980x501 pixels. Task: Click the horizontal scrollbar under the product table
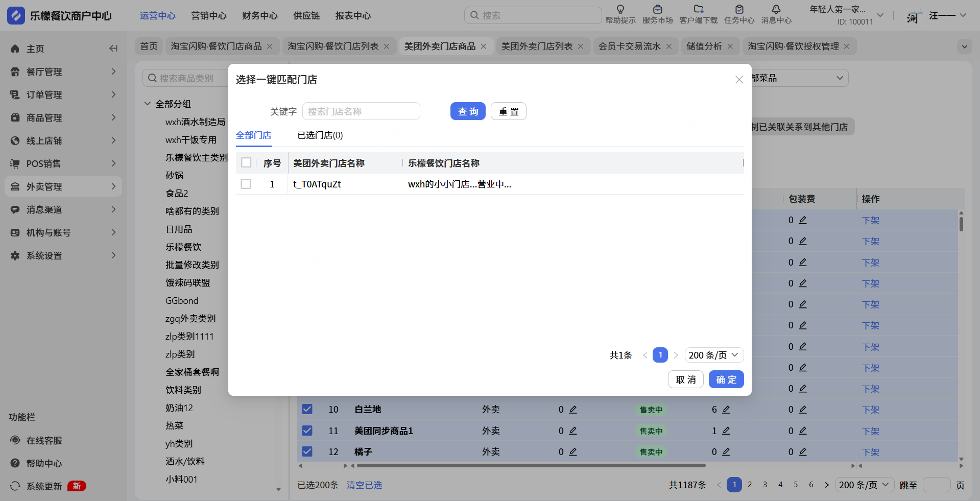click(531, 466)
